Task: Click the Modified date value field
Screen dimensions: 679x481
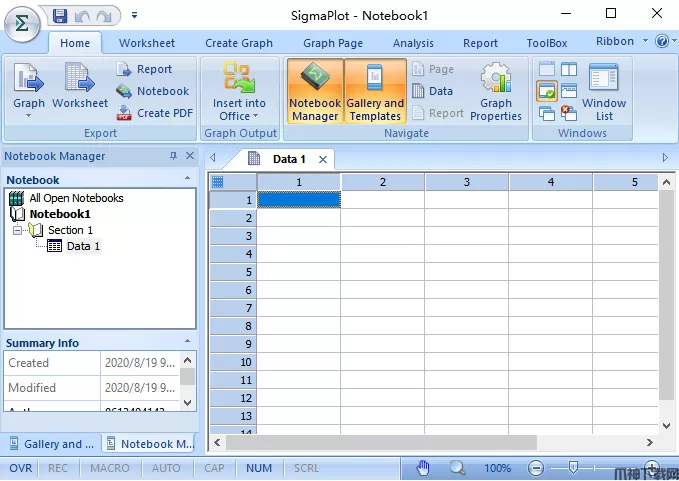Action: 140,387
